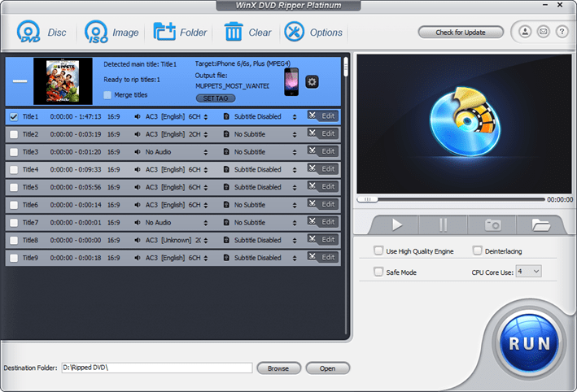
Task: Collapse the main title info with minus icon
Action: [20, 81]
